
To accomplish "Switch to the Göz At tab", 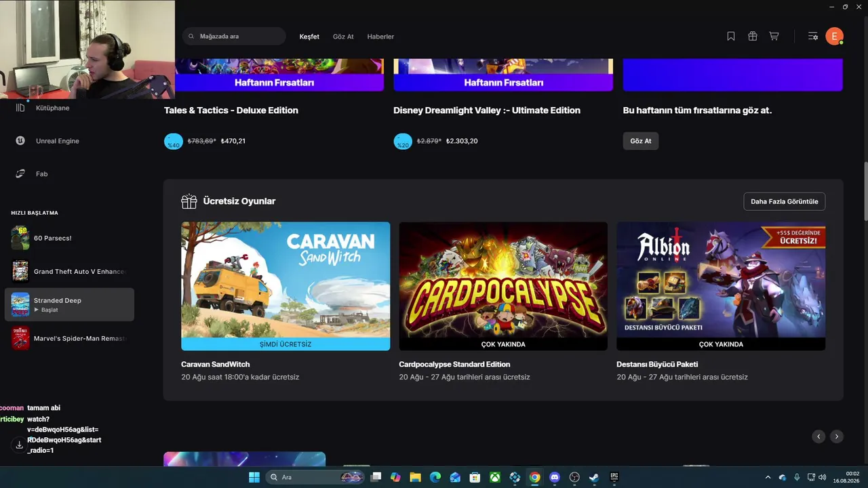I will [x=343, y=37].
